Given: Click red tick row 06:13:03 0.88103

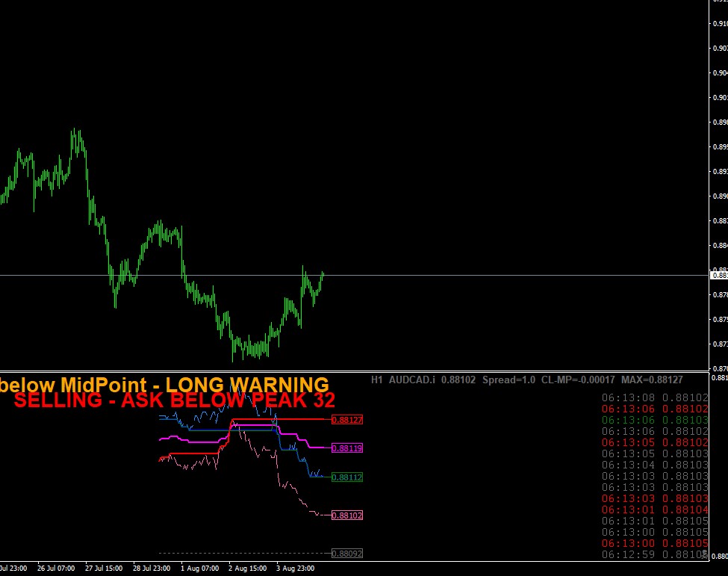Looking at the screenshot, I should point(655,498).
